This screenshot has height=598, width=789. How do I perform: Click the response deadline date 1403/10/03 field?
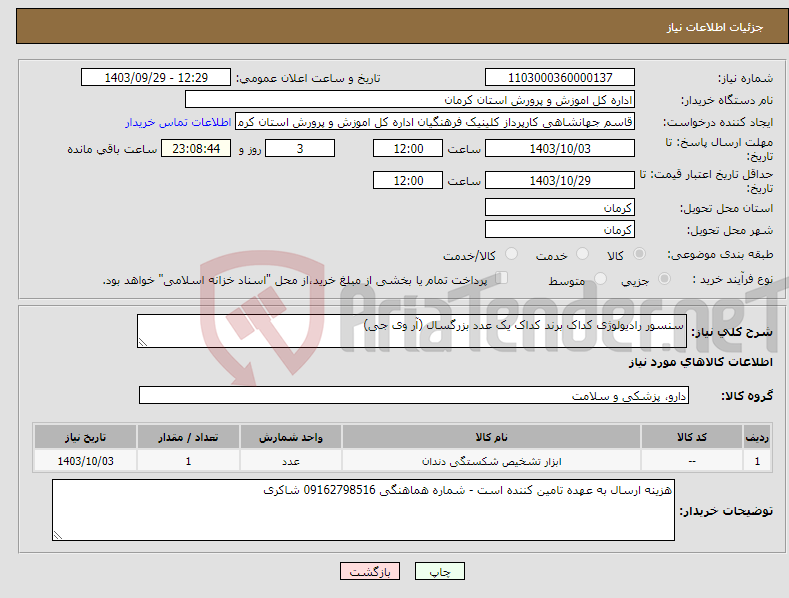coord(560,148)
